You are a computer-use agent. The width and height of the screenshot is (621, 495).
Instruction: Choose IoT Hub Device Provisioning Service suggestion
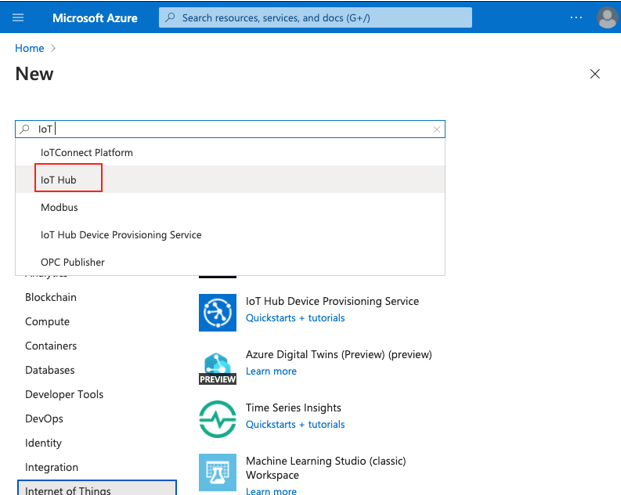pos(230,234)
